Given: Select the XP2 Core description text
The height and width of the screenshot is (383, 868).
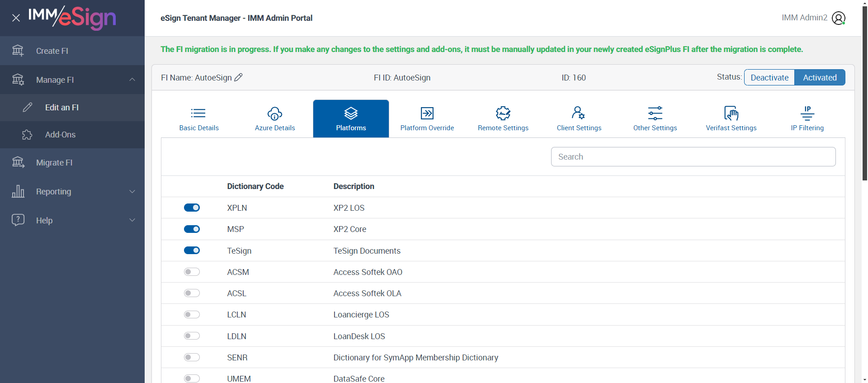Looking at the screenshot, I should 350,229.
